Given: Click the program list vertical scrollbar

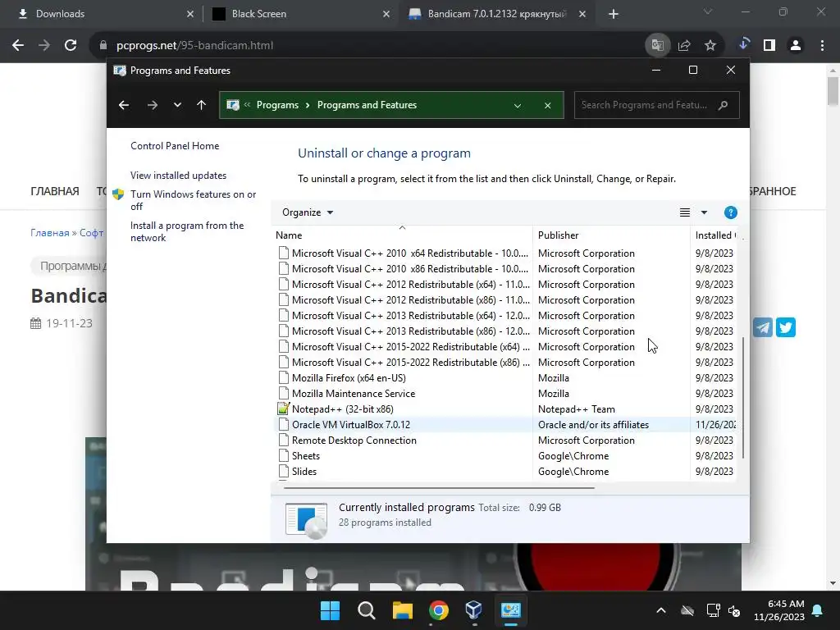Looking at the screenshot, I should (x=743, y=398).
